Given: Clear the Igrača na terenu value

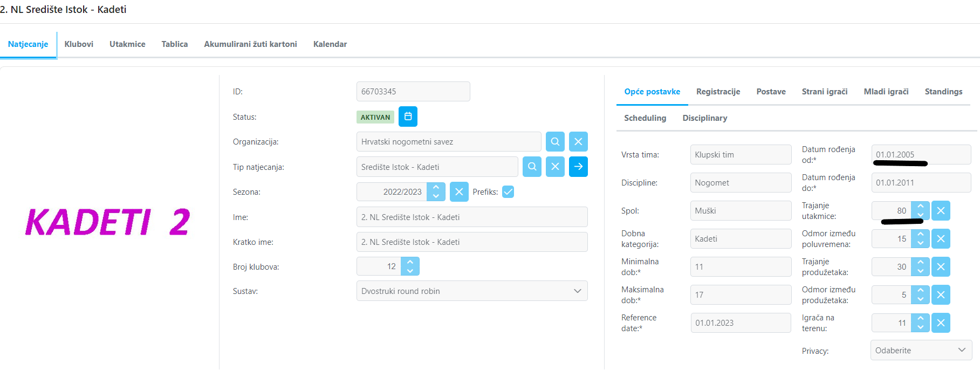Looking at the screenshot, I should pos(941,323).
